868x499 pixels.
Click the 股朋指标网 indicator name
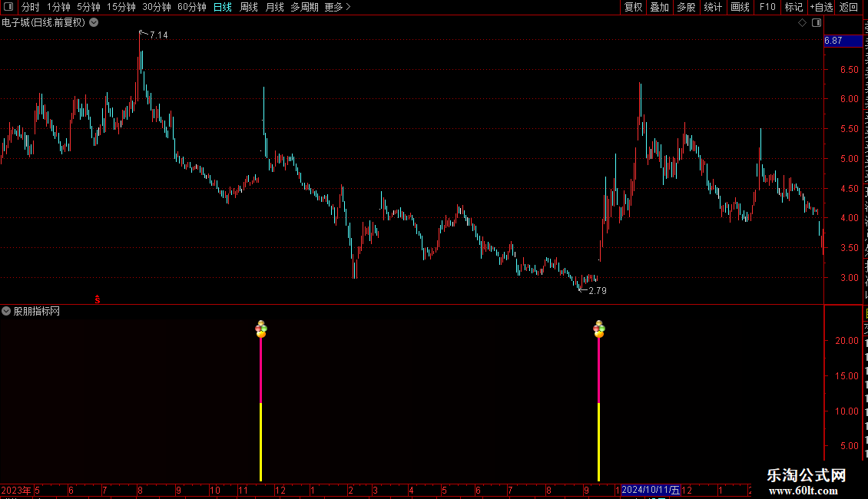click(x=37, y=312)
